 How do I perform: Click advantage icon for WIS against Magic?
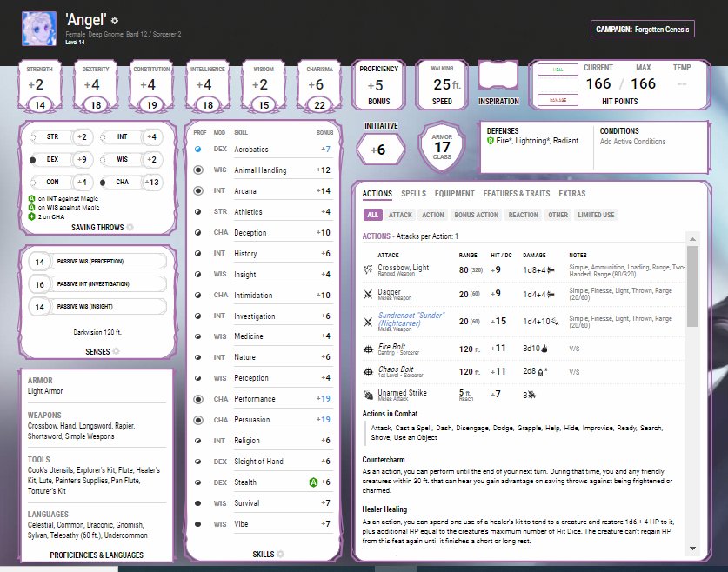pyautogui.click(x=31, y=208)
